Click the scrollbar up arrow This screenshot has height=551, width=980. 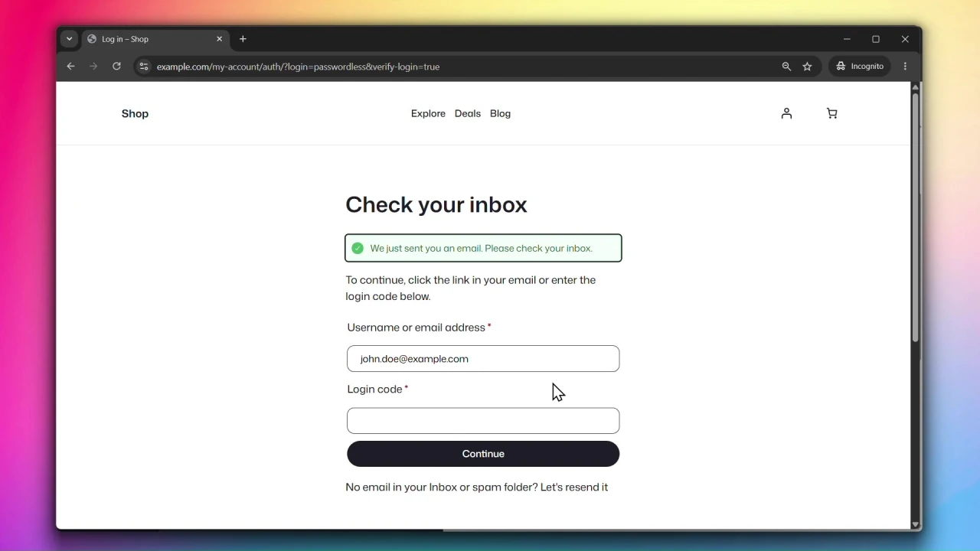tap(915, 87)
